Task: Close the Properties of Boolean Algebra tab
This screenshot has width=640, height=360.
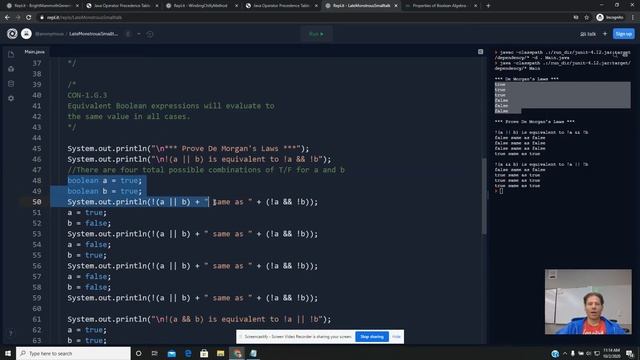Action: tap(475, 6)
